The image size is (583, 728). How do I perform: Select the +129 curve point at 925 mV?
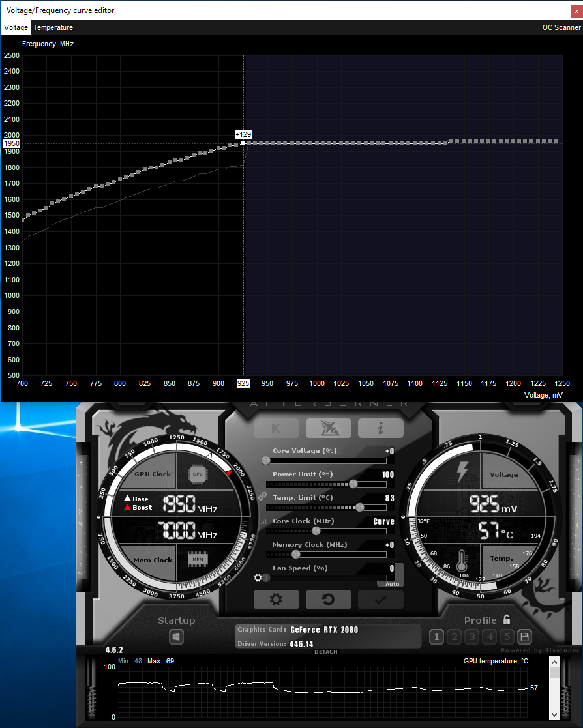point(243,143)
